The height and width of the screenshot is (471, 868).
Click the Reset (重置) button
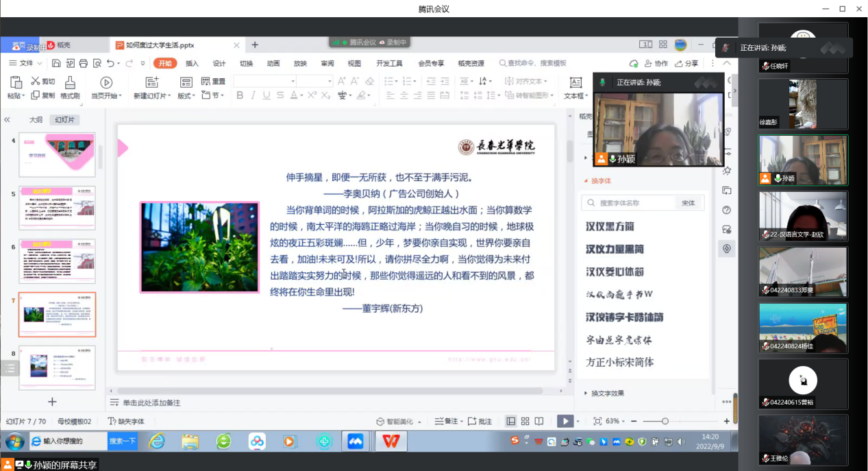pyautogui.click(x=213, y=81)
